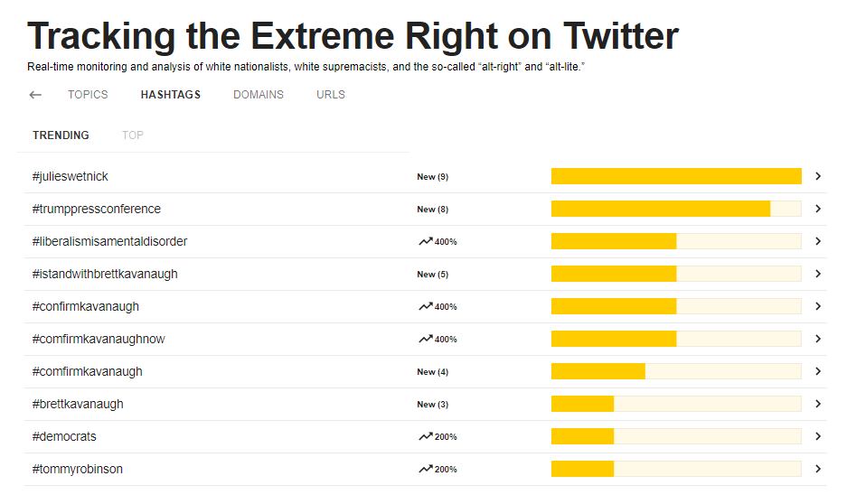
Task: Open the URLS tab
Action: click(x=331, y=95)
